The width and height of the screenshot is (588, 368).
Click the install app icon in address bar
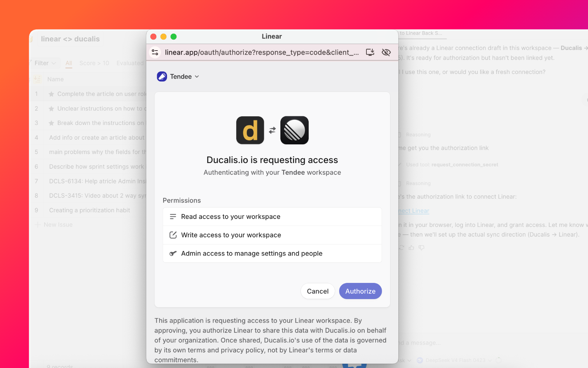point(370,52)
